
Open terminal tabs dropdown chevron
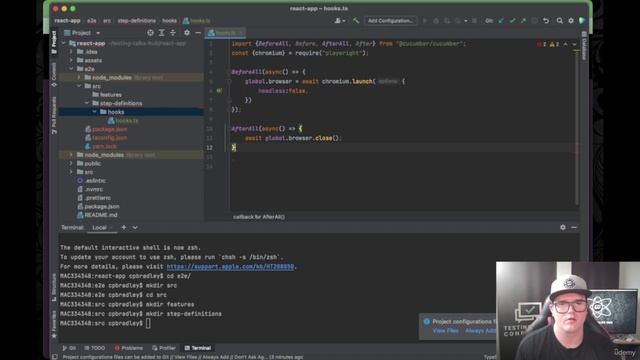135,227
